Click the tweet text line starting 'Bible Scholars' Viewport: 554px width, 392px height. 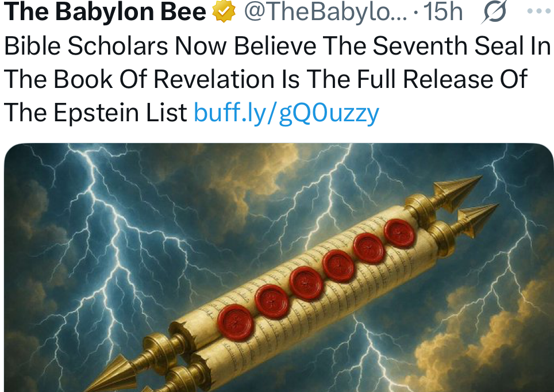point(278,46)
